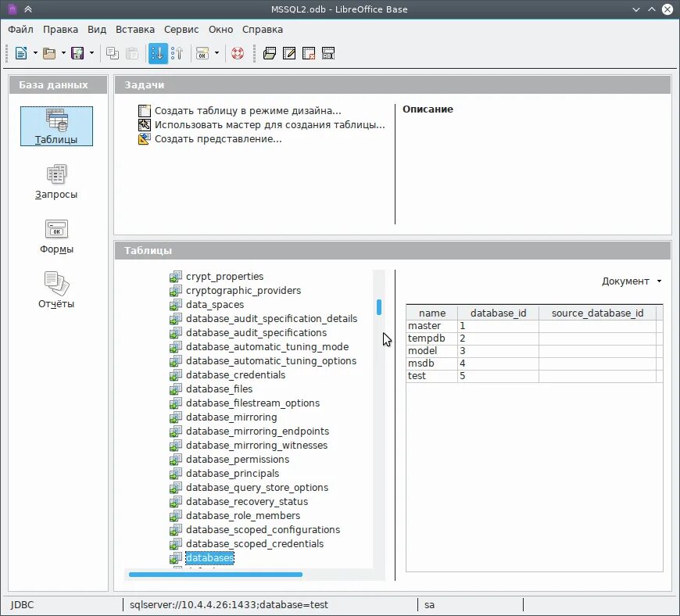Click the Rename table toolbar icon
The width and height of the screenshot is (680, 616).
(328, 53)
